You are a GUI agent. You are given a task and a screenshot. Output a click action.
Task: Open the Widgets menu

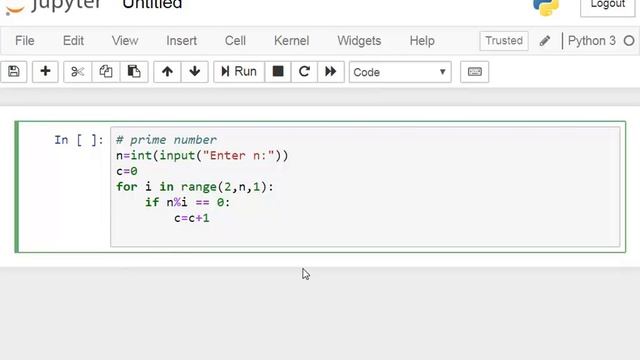[x=359, y=41]
